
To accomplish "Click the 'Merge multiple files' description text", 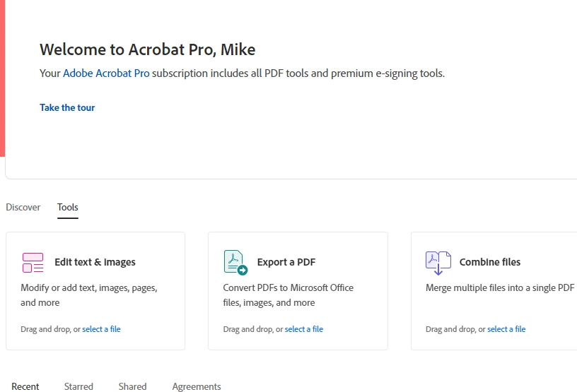I will [500, 287].
